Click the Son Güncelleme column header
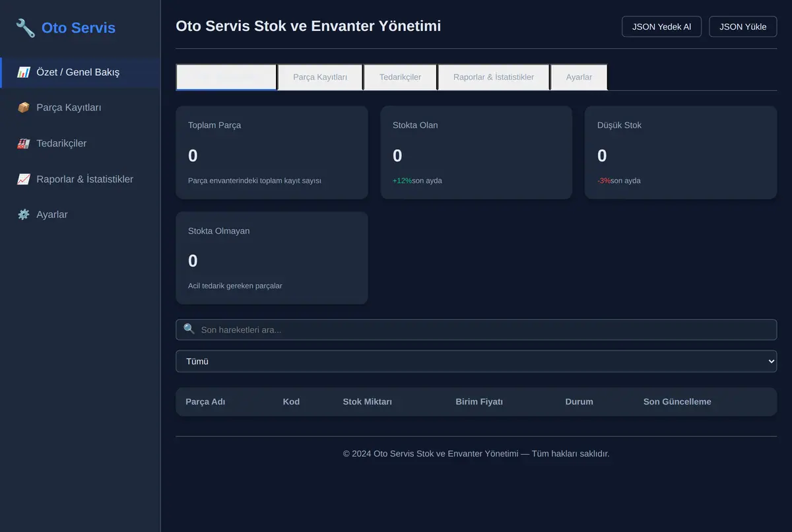The width and height of the screenshot is (792, 532). tap(677, 401)
